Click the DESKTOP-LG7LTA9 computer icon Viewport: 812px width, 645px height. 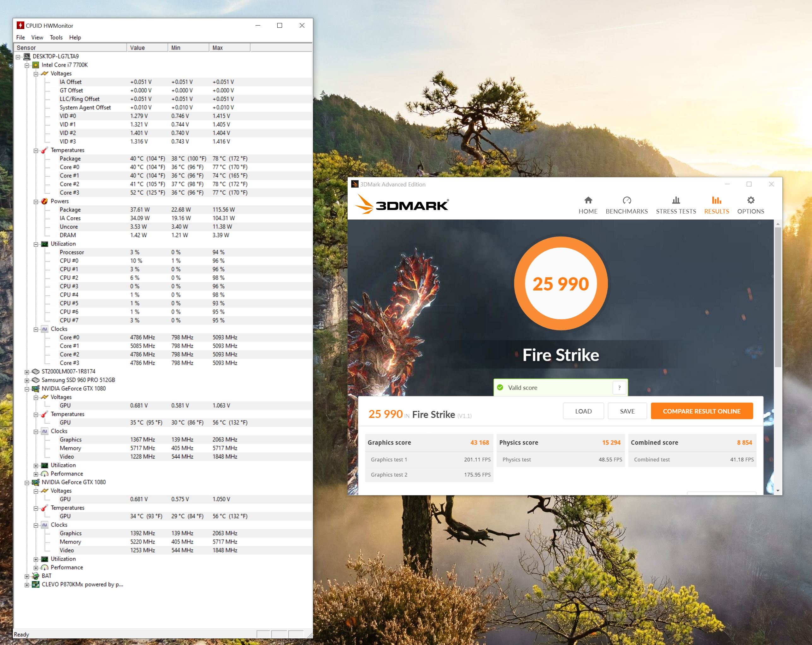[x=27, y=56]
